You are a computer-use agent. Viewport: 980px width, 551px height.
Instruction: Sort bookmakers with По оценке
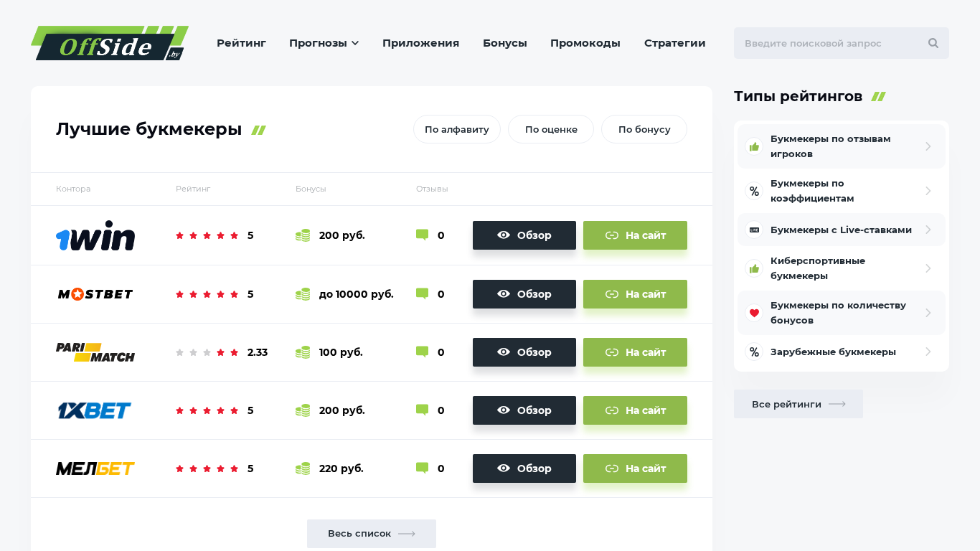tap(551, 129)
